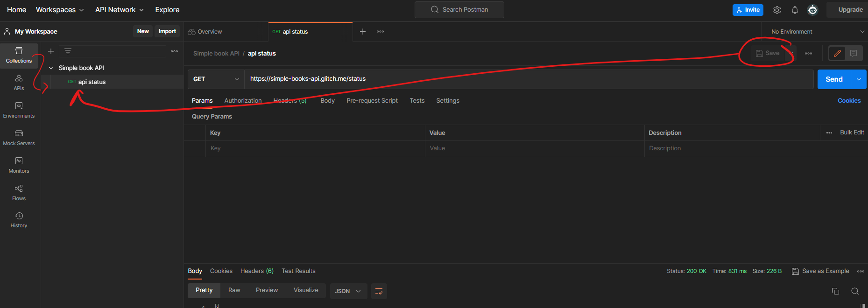
Task: Switch to the Overview tab
Action: point(205,32)
